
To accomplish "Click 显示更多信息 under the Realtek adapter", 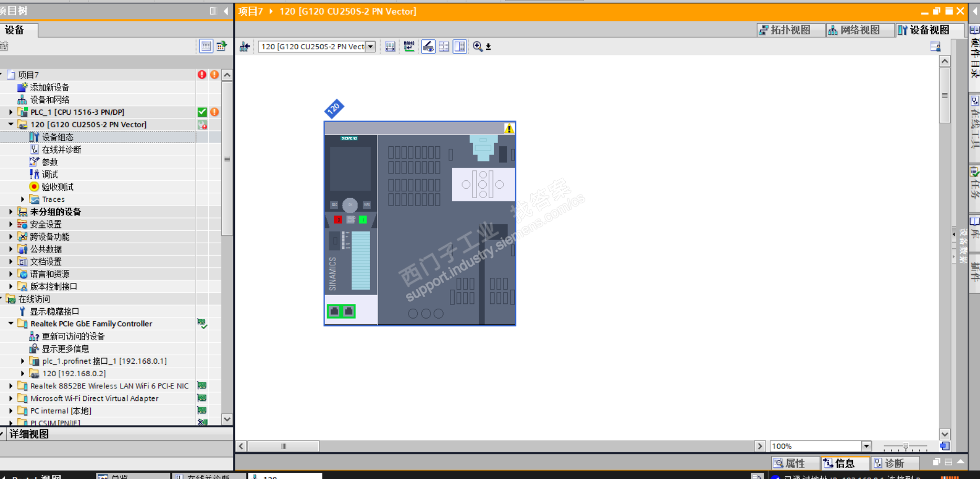I will click(66, 349).
